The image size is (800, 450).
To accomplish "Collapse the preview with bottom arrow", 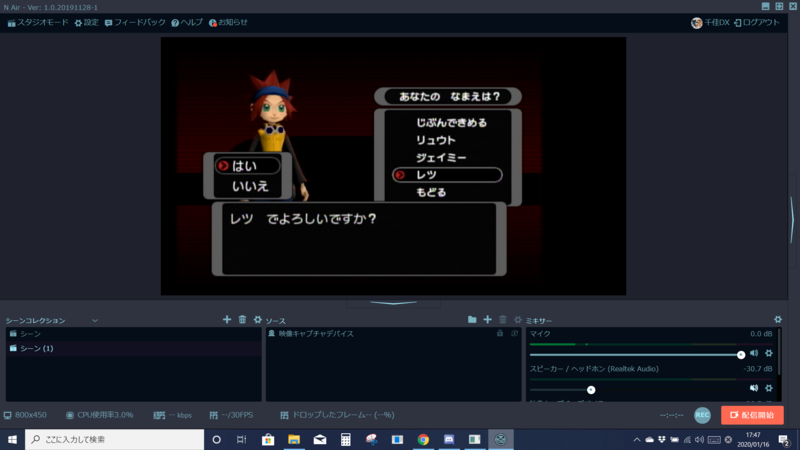I will [x=393, y=304].
